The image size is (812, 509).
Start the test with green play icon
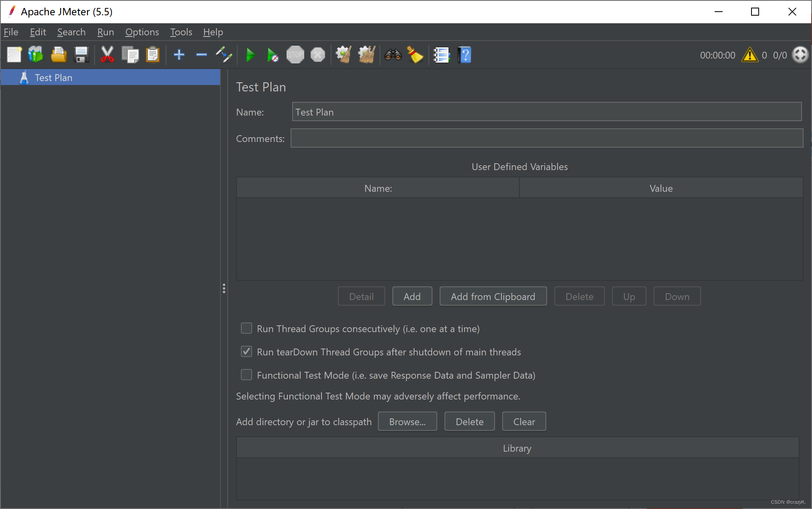tap(250, 55)
